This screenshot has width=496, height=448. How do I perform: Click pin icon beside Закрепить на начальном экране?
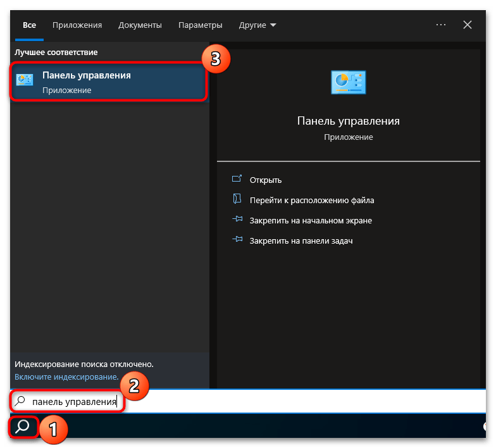coord(237,219)
